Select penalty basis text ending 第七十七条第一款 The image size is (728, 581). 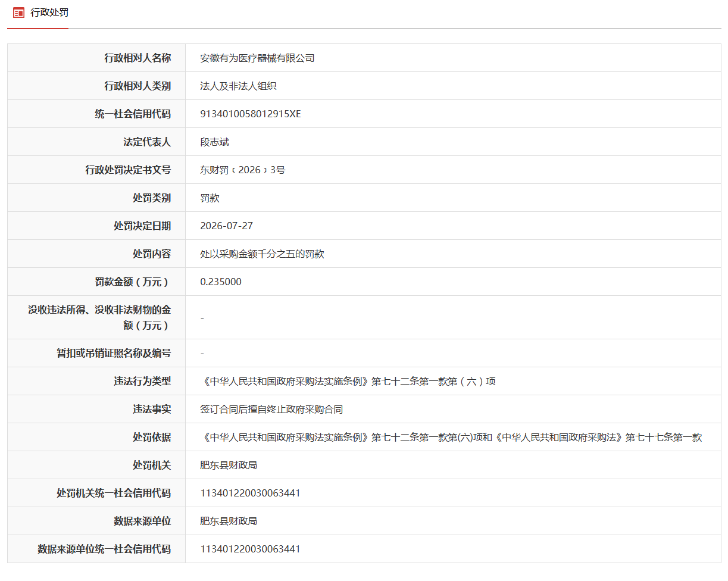click(x=451, y=437)
